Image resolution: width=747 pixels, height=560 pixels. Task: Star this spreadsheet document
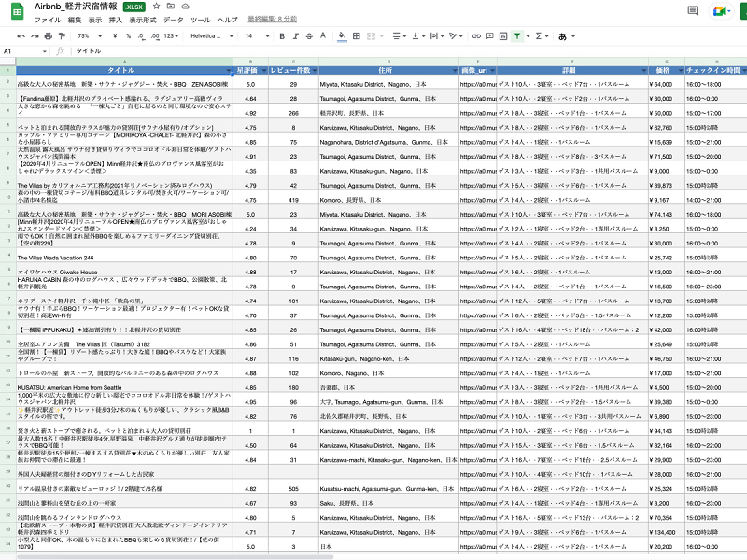(x=156, y=7)
